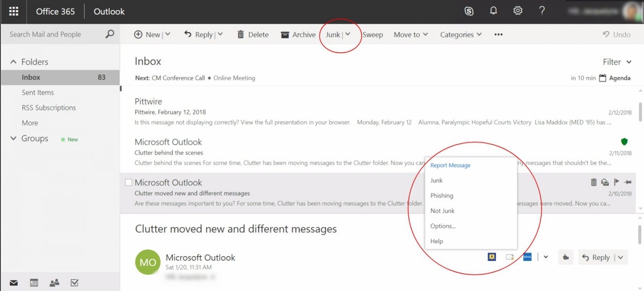Click the Report Message add-in icon in reading pane
644x291 pixels.
pyautogui.click(x=492, y=257)
